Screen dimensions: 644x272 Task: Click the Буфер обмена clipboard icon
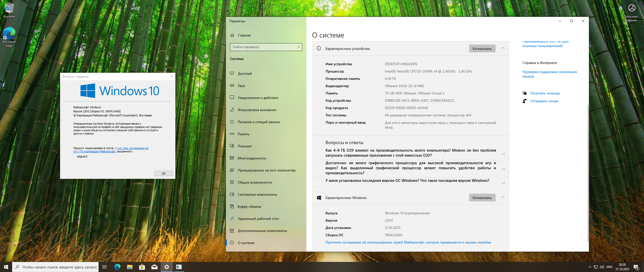point(232,206)
